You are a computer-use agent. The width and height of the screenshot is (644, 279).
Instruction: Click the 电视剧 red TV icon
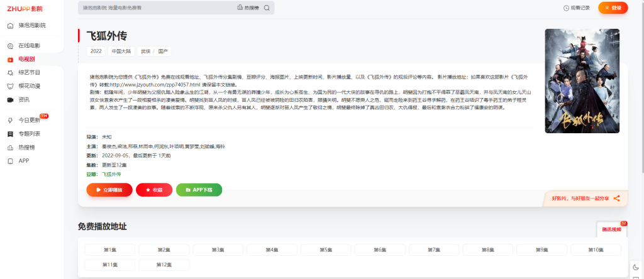click(10, 60)
